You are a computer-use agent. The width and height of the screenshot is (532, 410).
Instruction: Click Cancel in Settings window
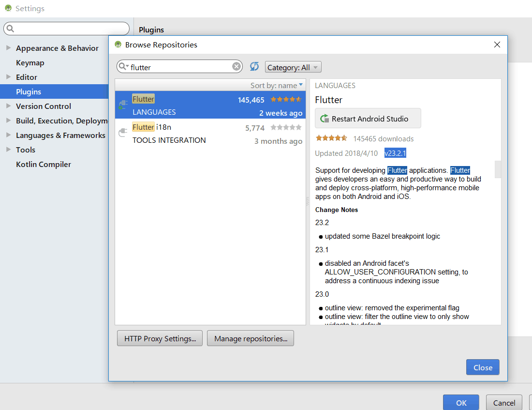pos(504,403)
